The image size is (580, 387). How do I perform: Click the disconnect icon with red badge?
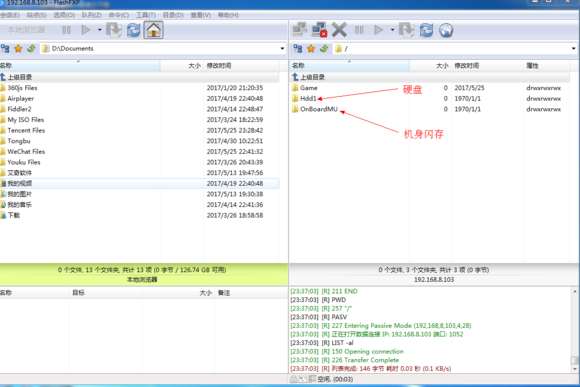click(x=319, y=30)
